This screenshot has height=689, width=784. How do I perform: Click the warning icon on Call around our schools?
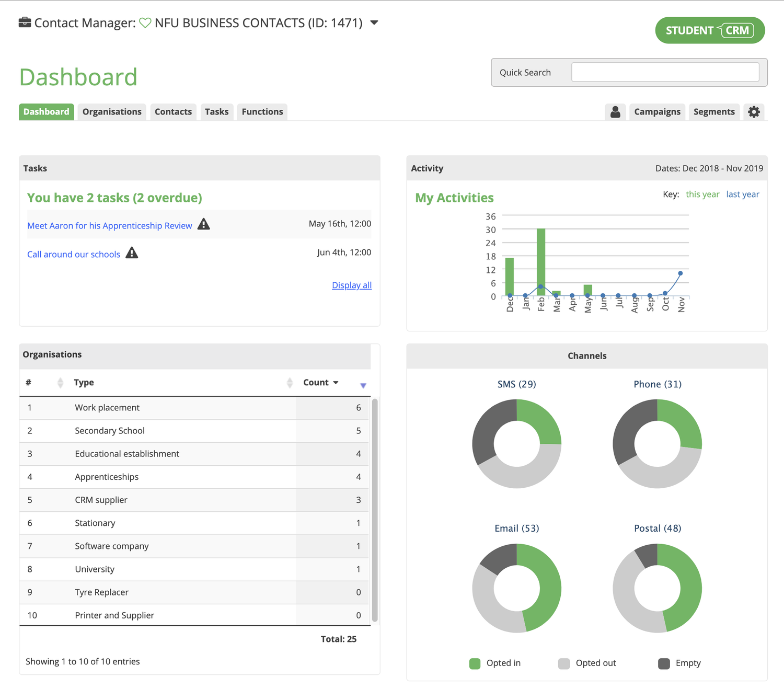click(132, 252)
